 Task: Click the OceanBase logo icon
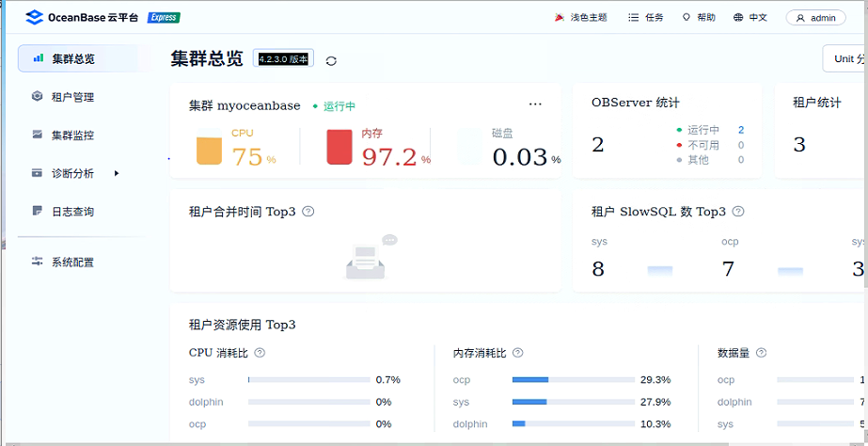34,18
